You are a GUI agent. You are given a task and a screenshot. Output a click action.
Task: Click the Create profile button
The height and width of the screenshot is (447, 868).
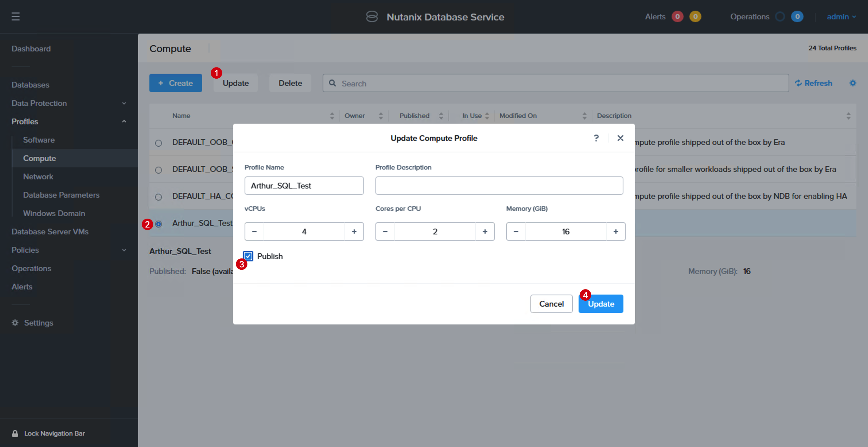pyautogui.click(x=176, y=83)
